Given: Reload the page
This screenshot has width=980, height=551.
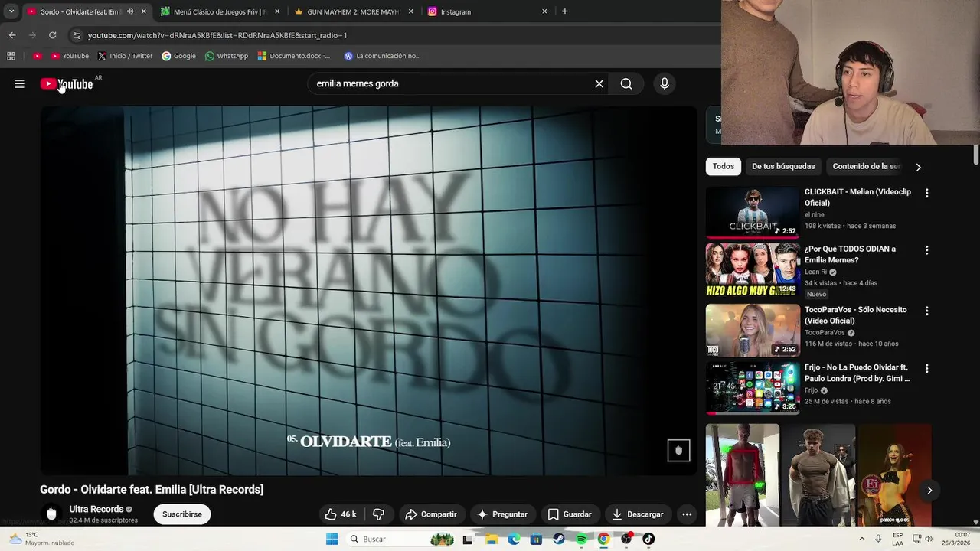Looking at the screenshot, I should pos(52,35).
